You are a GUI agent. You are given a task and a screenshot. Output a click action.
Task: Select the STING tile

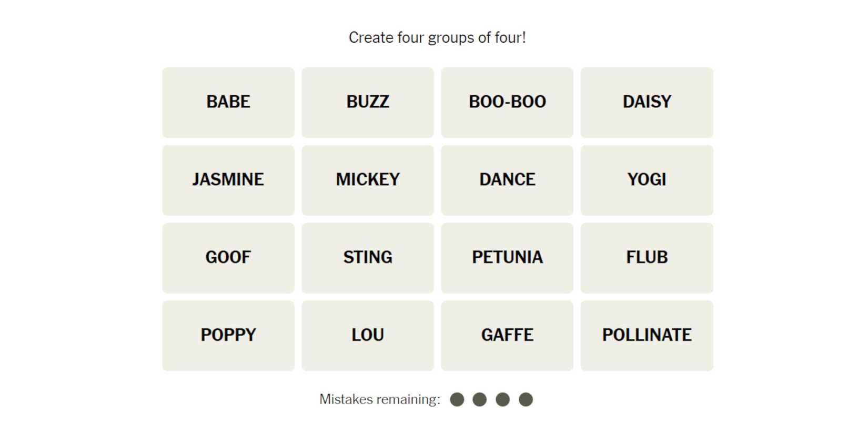368,258
